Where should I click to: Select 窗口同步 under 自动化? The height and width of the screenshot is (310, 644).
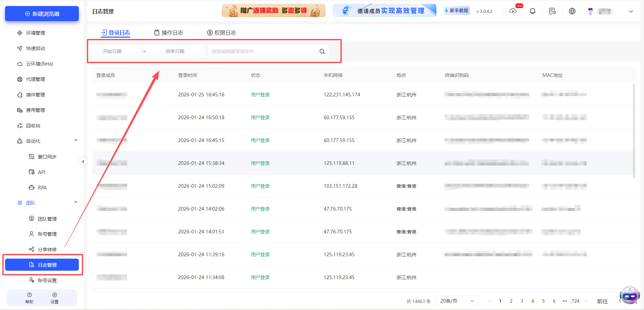[48, 157]
